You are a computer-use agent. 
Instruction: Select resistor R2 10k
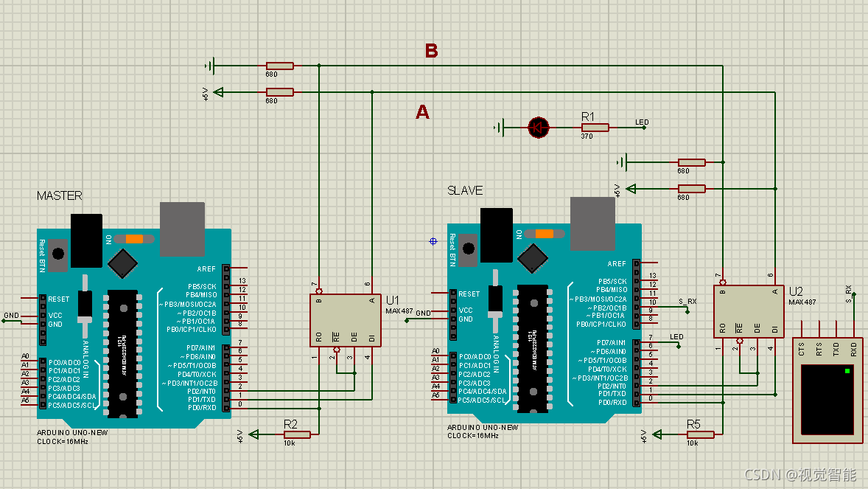[297, 434]
